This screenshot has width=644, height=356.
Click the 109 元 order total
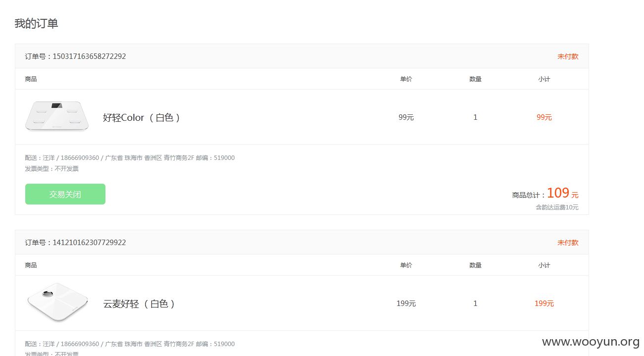[562, 193]
